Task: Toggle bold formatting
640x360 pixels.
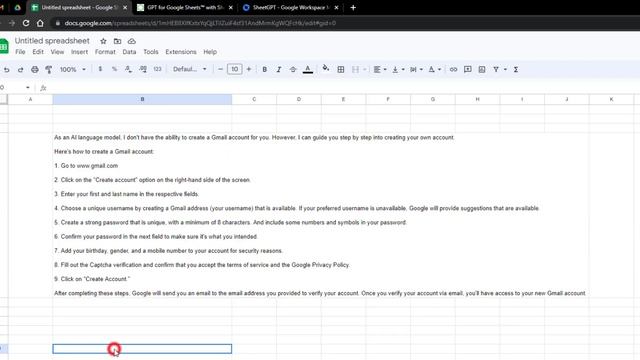Action: pos(264,70)
